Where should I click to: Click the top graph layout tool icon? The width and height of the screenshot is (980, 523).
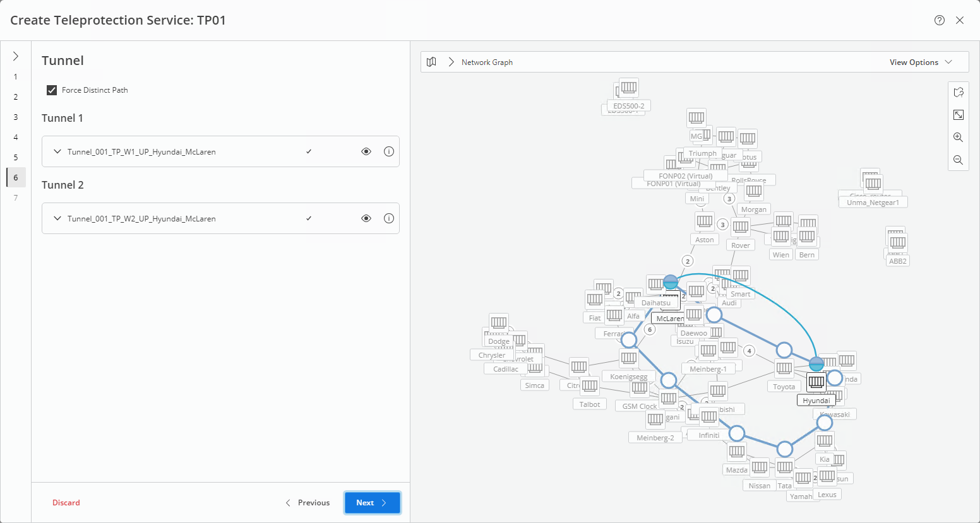958,92
